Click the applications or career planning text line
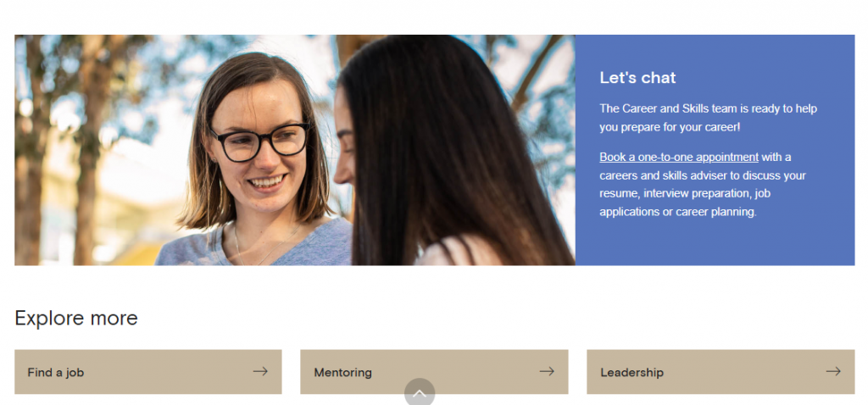The height and width of the screenshot is (405, 868). point(677,212)
